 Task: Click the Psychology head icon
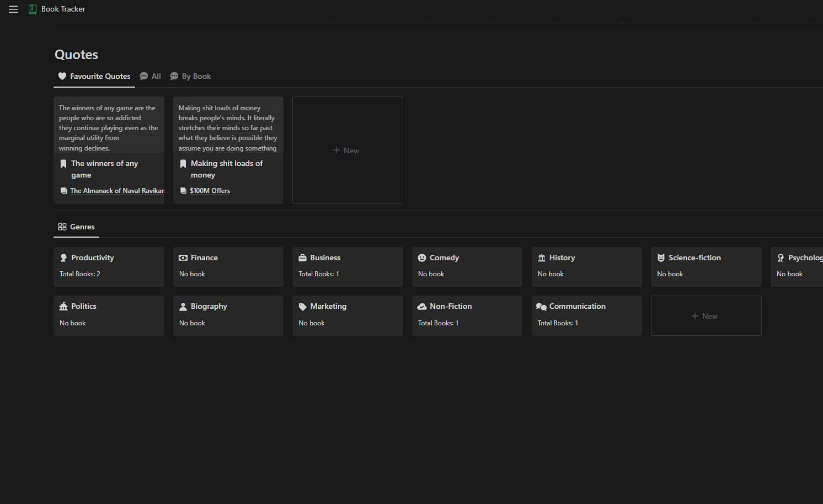click(781, 258)
